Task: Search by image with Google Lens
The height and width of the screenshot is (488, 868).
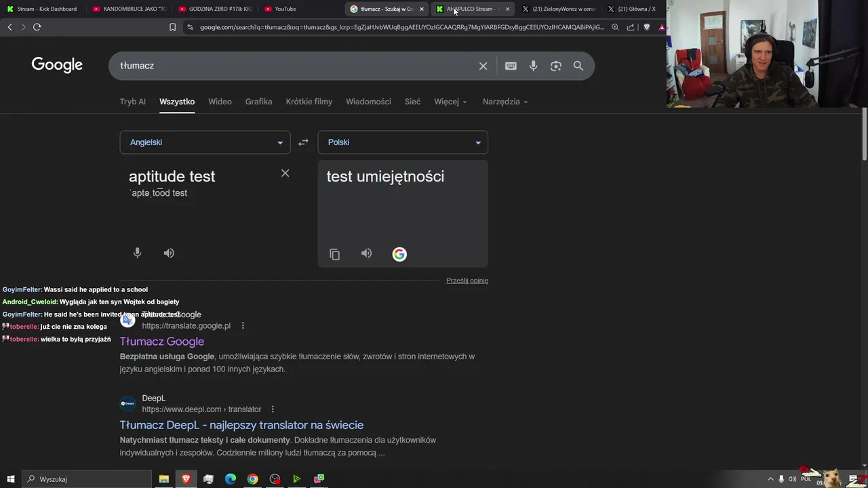Action: point(556,66)
